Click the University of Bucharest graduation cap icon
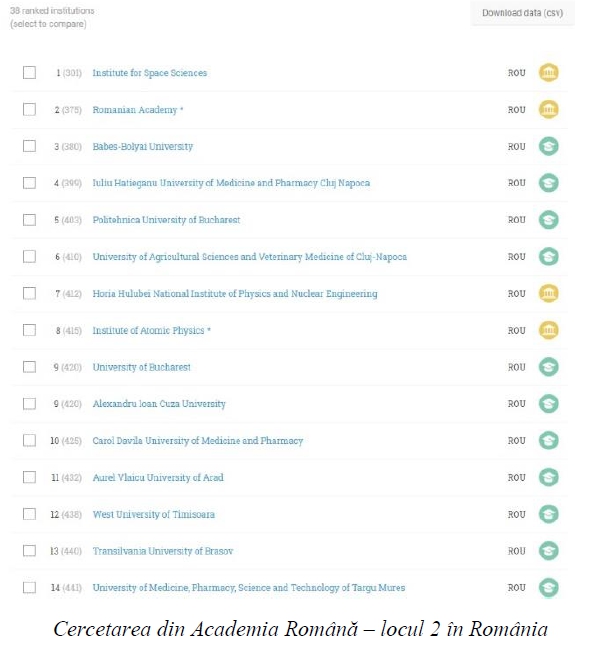589x645 pixels. click(548, 367)
